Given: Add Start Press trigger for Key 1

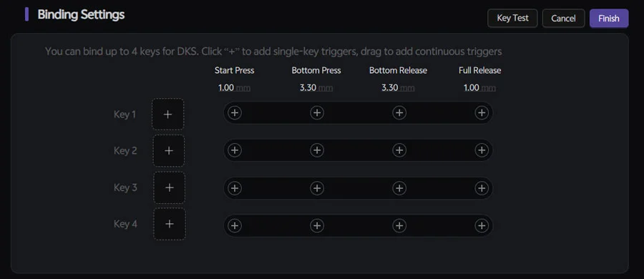Looking at the screenshot, I should coord(235,112).
